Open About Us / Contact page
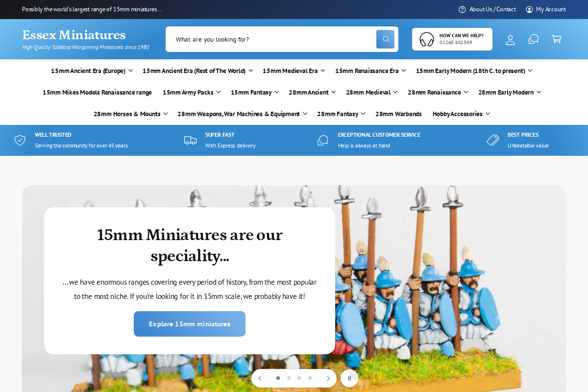 pos(492,9)
